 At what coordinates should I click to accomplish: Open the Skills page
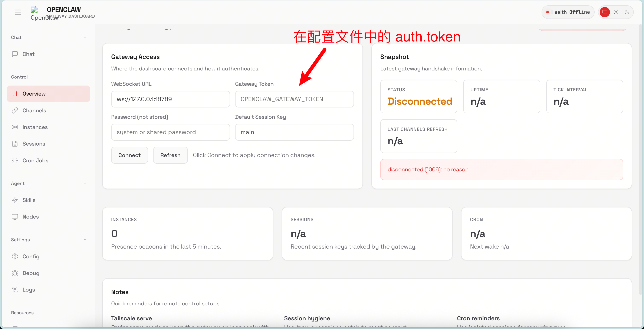click(x=29, y=200)
